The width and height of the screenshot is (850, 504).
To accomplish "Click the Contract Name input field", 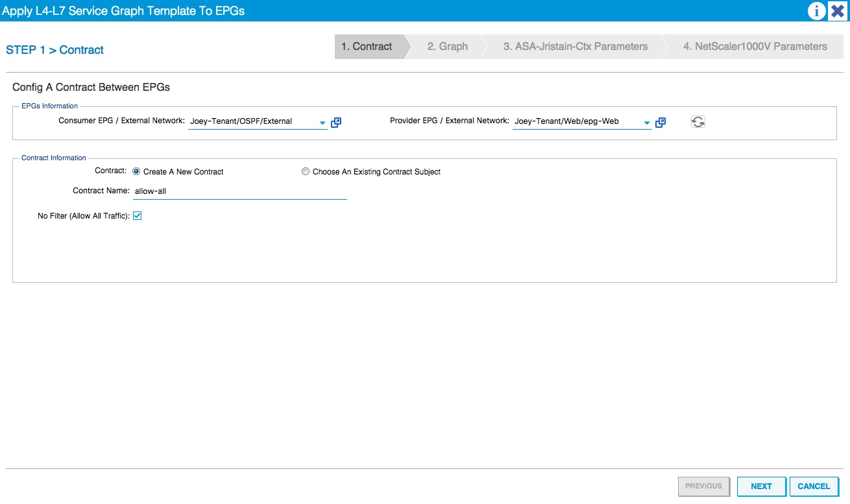I will (240, 191).
